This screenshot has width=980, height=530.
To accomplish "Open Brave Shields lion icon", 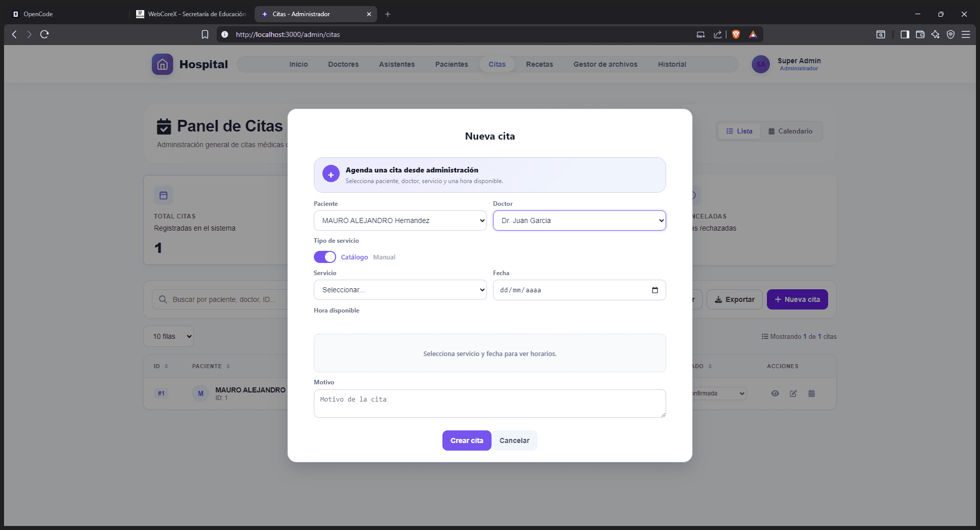I will (x=736, y=34).
